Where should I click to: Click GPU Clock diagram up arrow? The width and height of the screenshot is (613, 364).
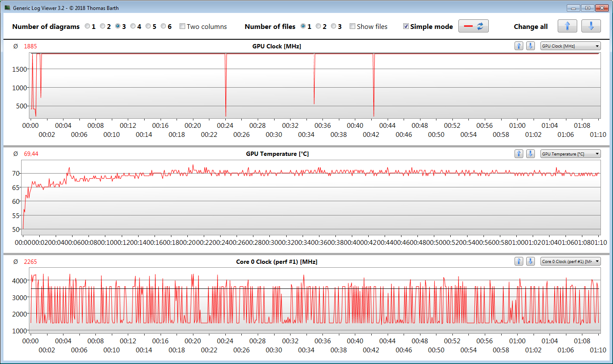coord(519,46)
